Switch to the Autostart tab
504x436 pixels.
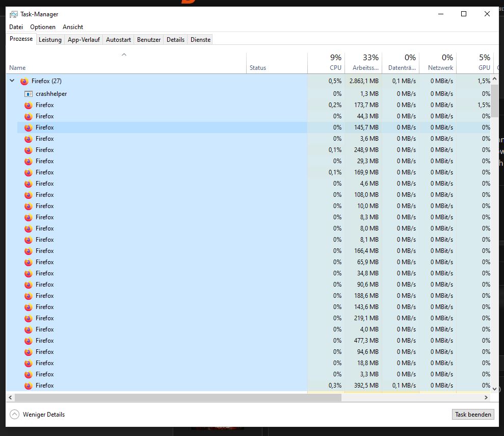click(x=118, y=40)
